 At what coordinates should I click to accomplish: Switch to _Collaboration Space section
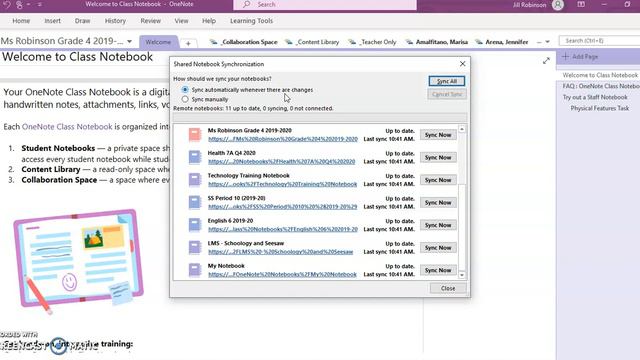[244, 42]
